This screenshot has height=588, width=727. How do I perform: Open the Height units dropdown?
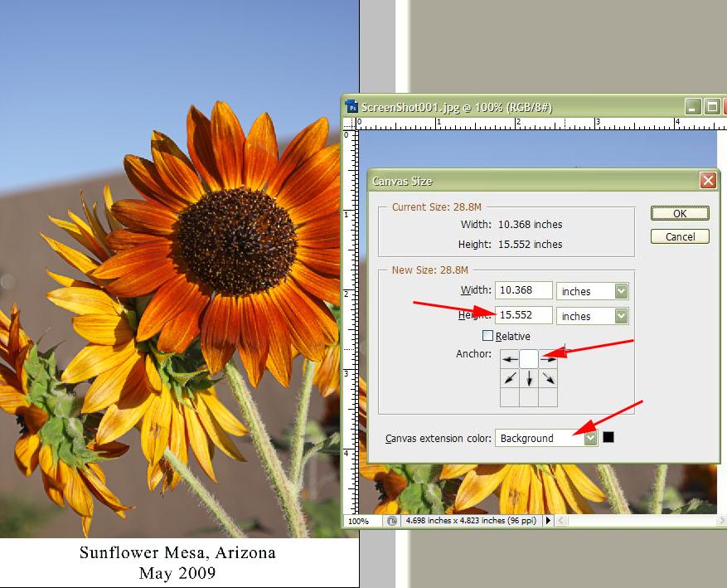pyautogui.click(x=621, y=316)
